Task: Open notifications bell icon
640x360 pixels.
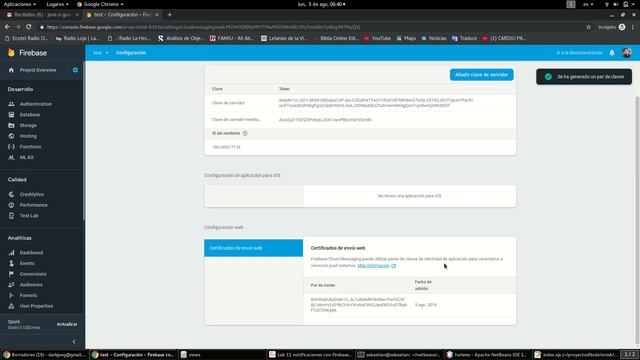Action: tap(612, 53)
